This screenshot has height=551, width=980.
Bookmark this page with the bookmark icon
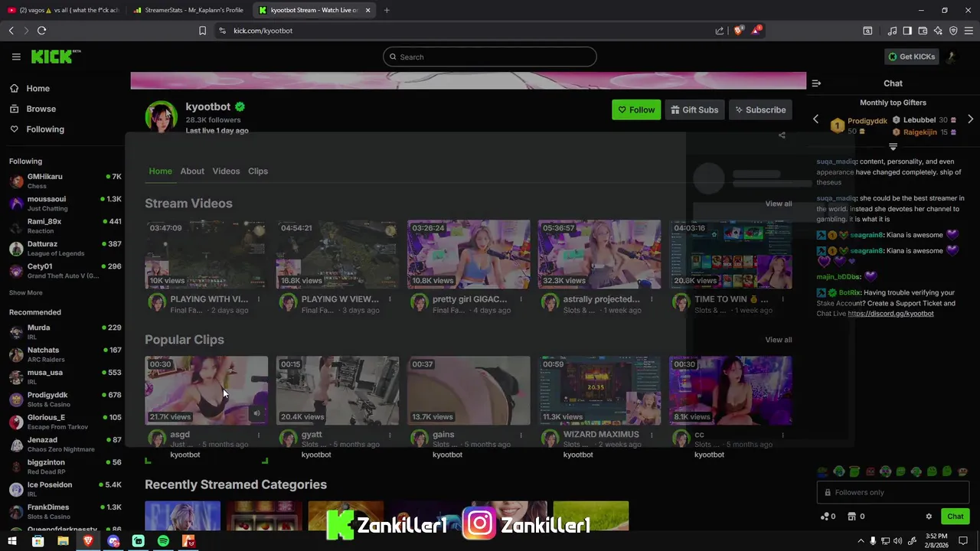pyautogui.click(x=202, y=31)
